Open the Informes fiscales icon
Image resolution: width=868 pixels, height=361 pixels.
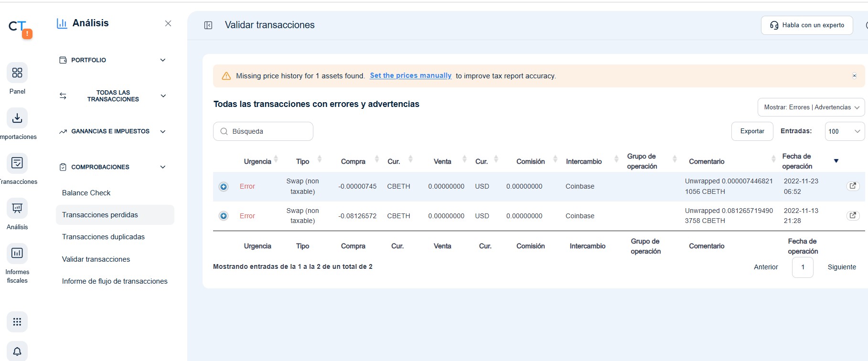pyautogui.click(x=17, y=253)
